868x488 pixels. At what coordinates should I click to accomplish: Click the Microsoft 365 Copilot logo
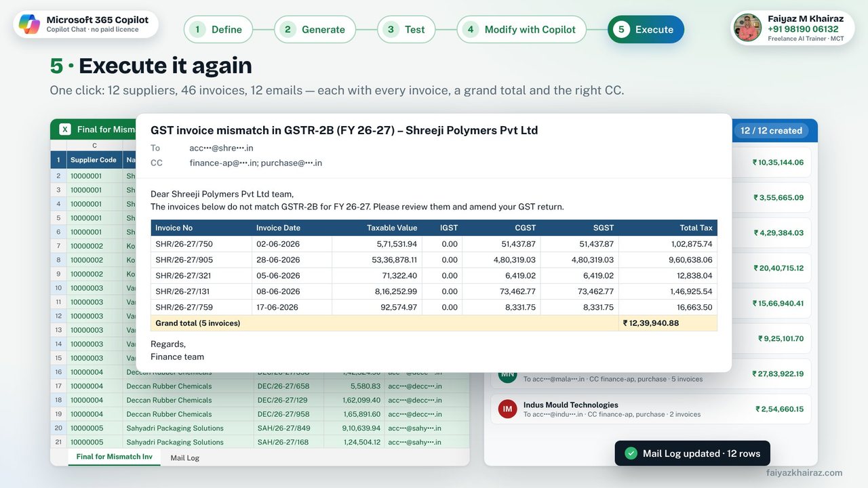tap(29, 24)
